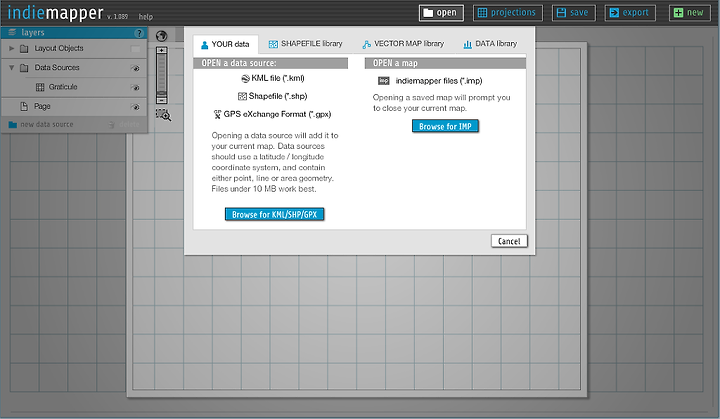Switch to DATA library tab

pos(490,44)
